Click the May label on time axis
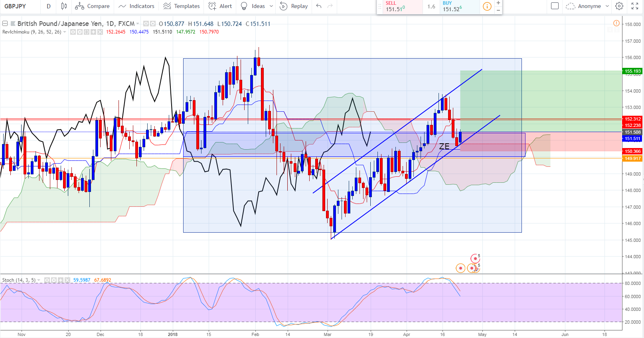644x338 pixels. click(x=482, y=334)
